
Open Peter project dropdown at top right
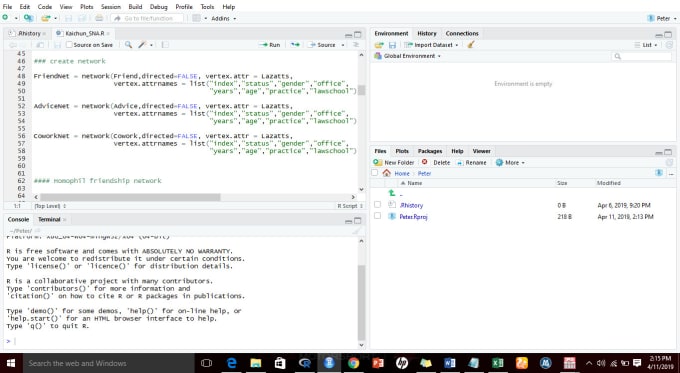[x=662, y=18]
